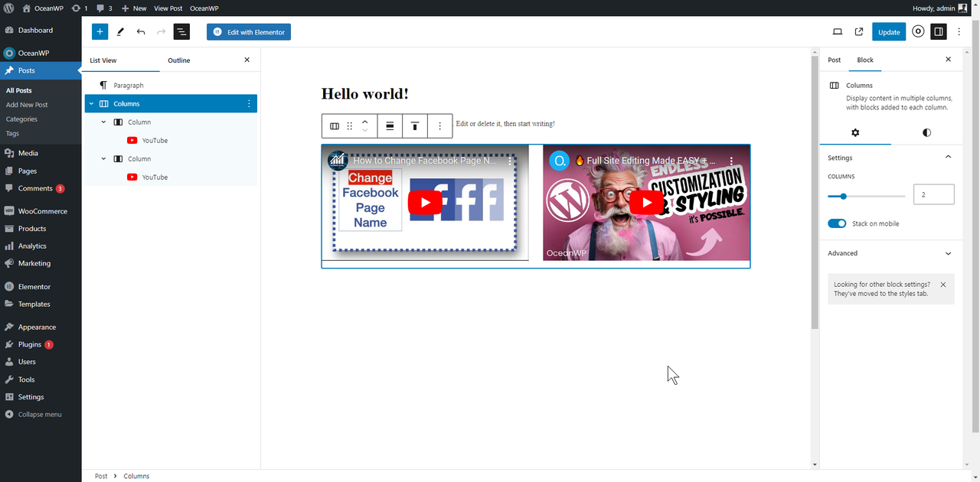The width and height of the screenshot is (980, 482).
Task: Disable Stack on mobile toggle
Action: [837, 223]
